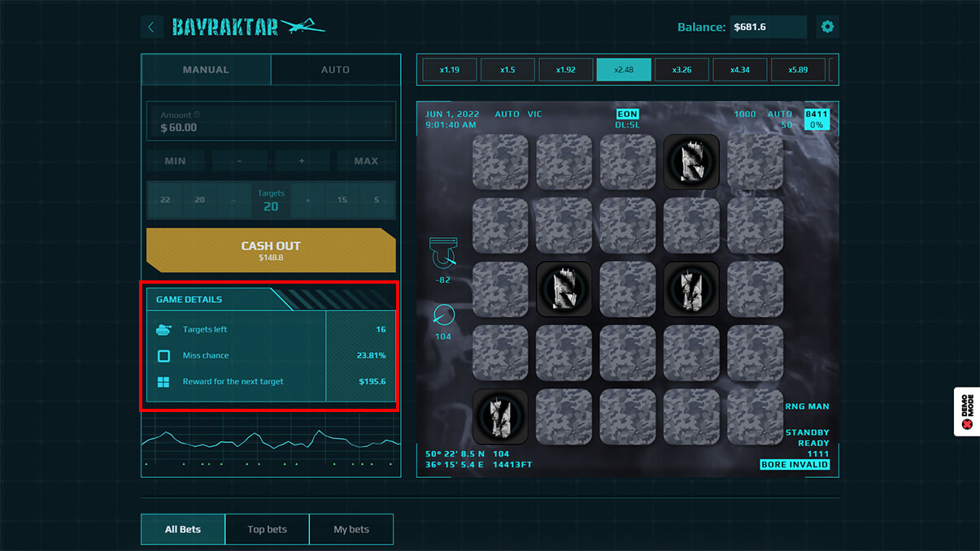
Task: Set bet amount to MAX
Action: click(366, 161)
